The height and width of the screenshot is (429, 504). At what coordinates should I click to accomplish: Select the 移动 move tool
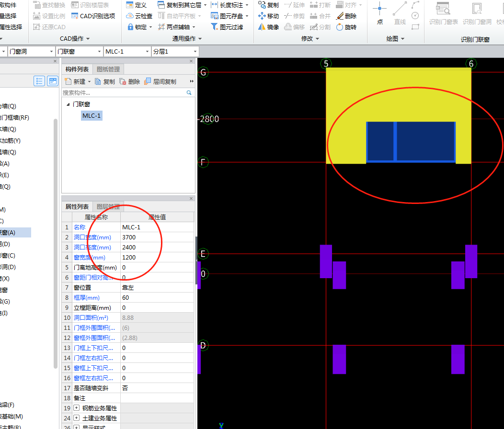(x=268, y=16)
